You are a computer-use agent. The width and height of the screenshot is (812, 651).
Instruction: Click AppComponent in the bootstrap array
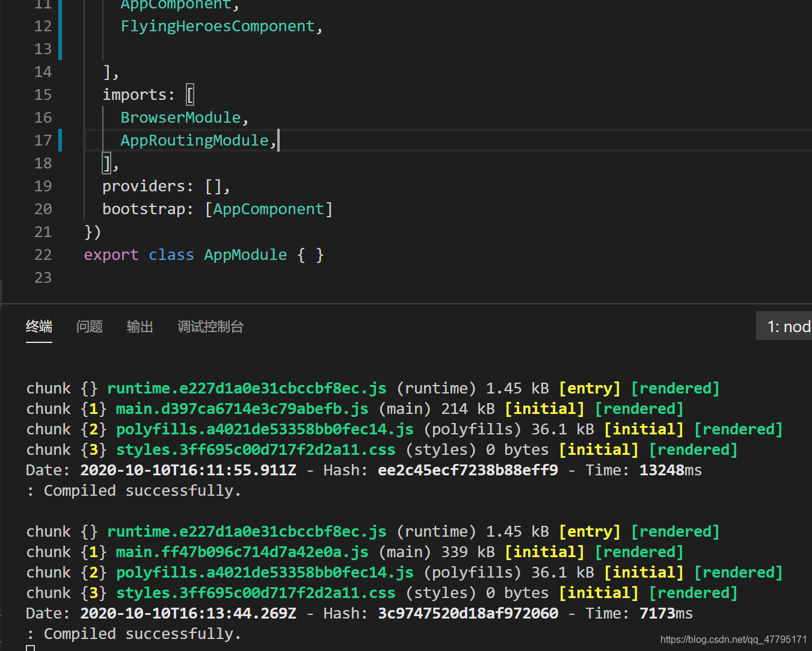269,209
